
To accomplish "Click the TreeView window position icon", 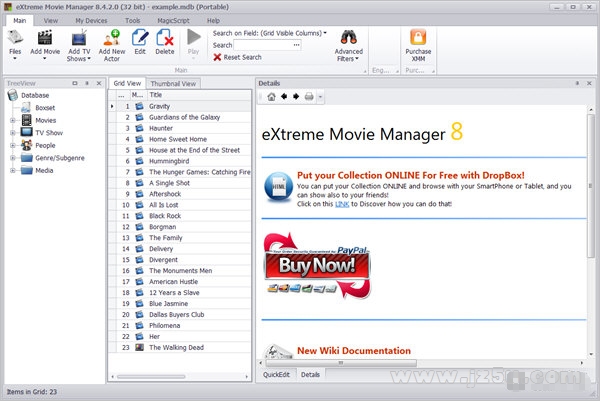I will [x=75, y=83].
